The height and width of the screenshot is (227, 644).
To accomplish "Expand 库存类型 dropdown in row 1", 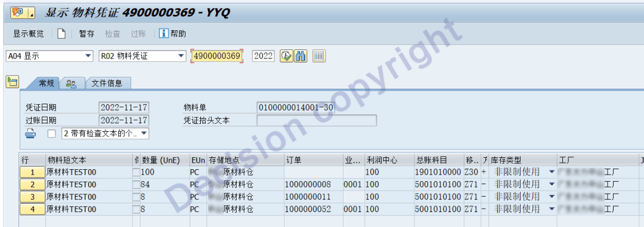I will tap(552, 172).
